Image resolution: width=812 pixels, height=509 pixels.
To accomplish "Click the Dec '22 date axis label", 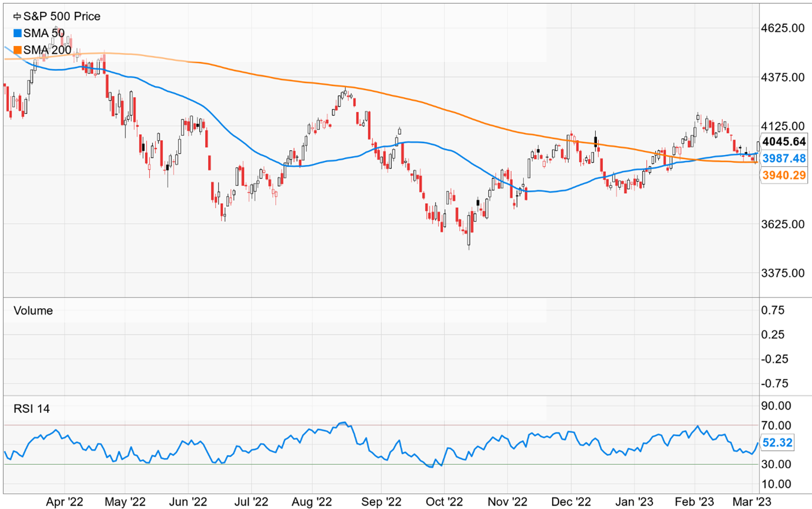I will click(571, 502).
